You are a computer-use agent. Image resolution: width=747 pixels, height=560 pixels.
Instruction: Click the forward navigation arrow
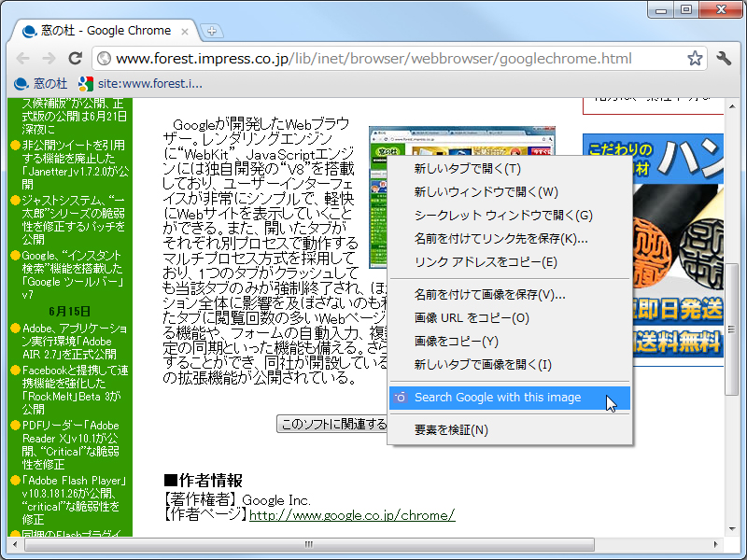(x=49, y=58)
